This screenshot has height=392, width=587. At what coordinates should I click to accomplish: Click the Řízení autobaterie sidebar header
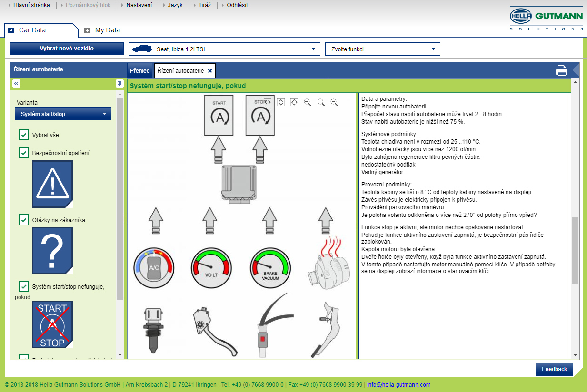click(68, 69)
